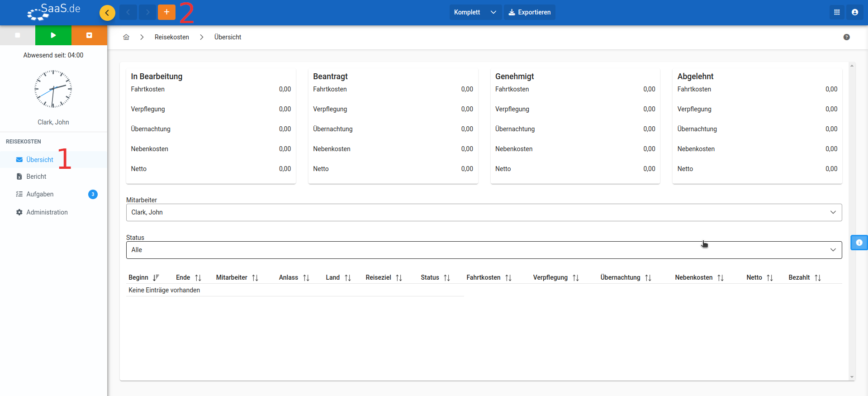
Task: Sort table by Ende column
Action: coord(189,277)
